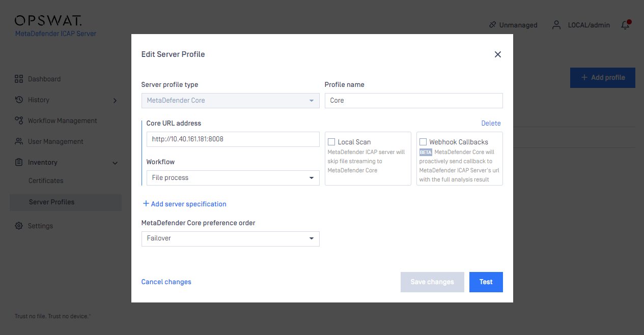Viewport: 644px width, 335px height.
Task: Click into the Profile name field
Action: pyautogui.click(x=414, y=101)
